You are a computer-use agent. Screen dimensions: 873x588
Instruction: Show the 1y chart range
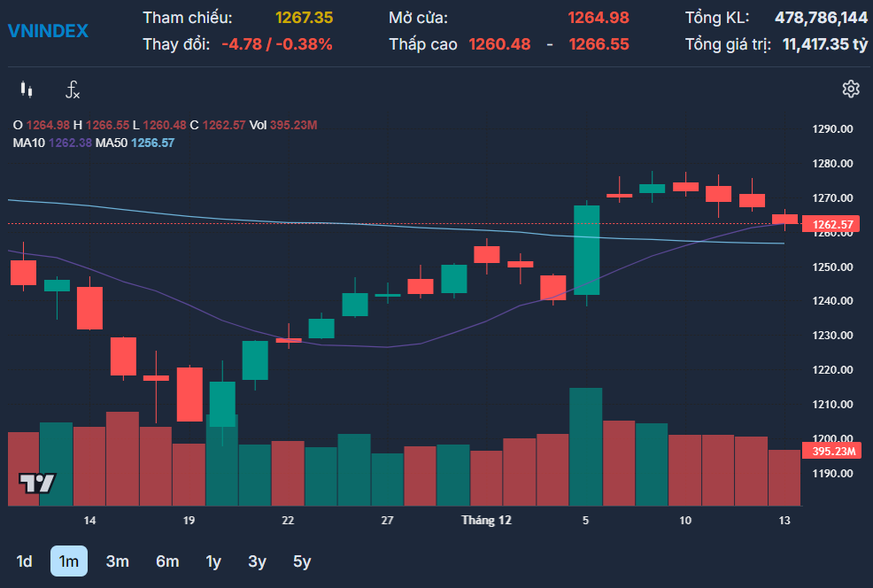click(213, 561)
